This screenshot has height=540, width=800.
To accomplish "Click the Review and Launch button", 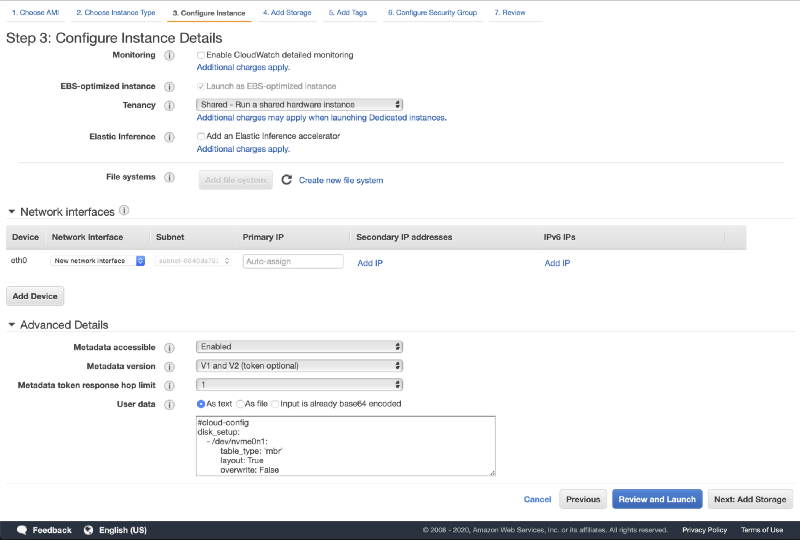I will coord(656,499).
